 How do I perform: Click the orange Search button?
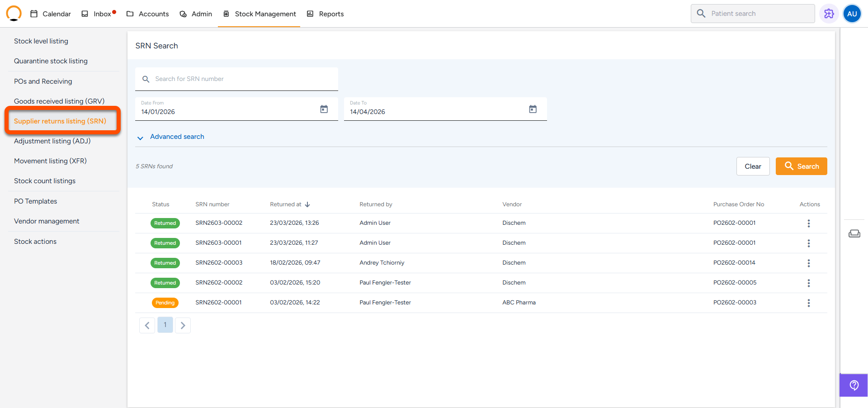tap(801, 166)
